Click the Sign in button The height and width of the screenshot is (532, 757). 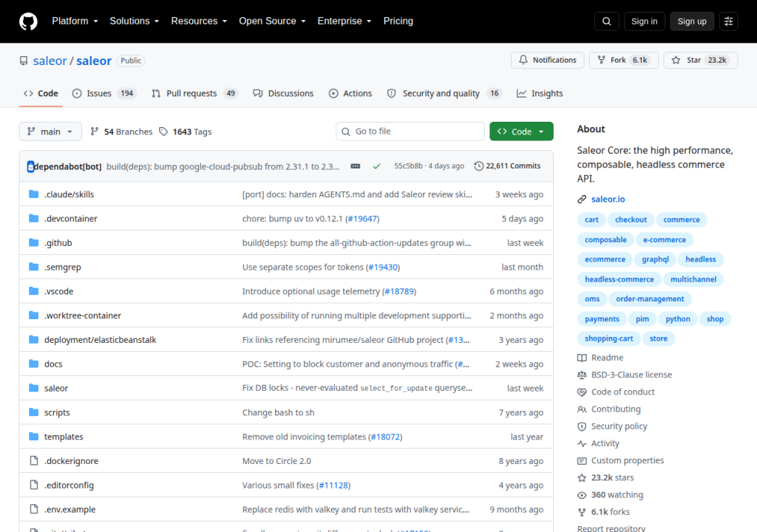[644, 21]
